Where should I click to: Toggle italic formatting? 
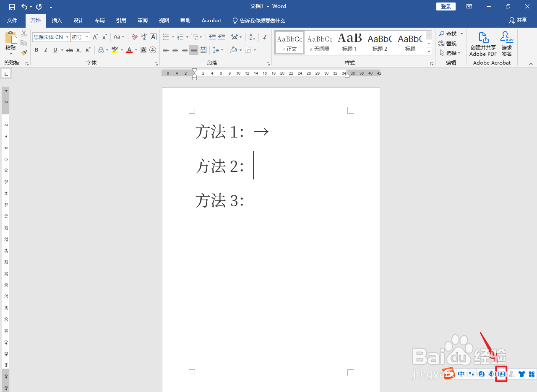[x=46, y=50]
